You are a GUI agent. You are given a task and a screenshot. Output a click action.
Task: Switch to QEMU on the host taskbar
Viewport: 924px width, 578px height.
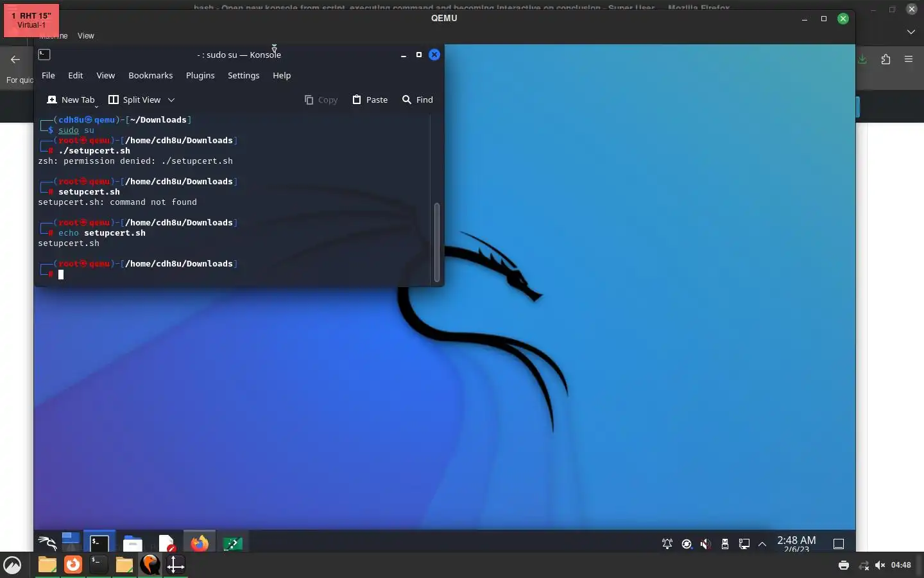[150, 565]
